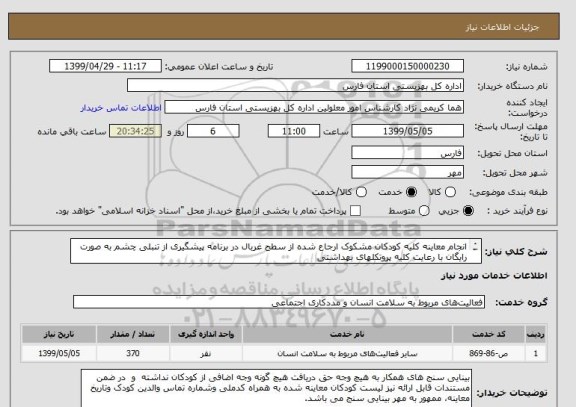Viewport: 576px width, 407px height.
Task: Click the تعداد / مقدار column header
Action: pos(133,334)
